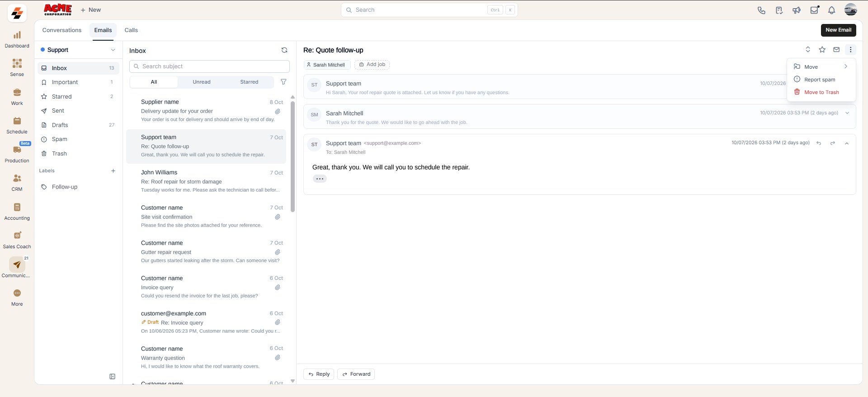This screenshot has width=868, height=397.
Task: Expand or collapse all messages in thread
Action: (808, 50)
